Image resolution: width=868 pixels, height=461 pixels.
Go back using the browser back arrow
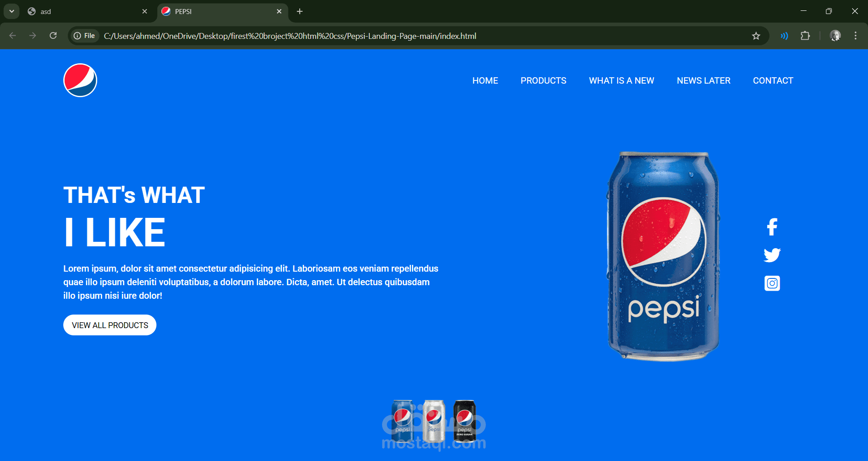(x=13, y=36)
